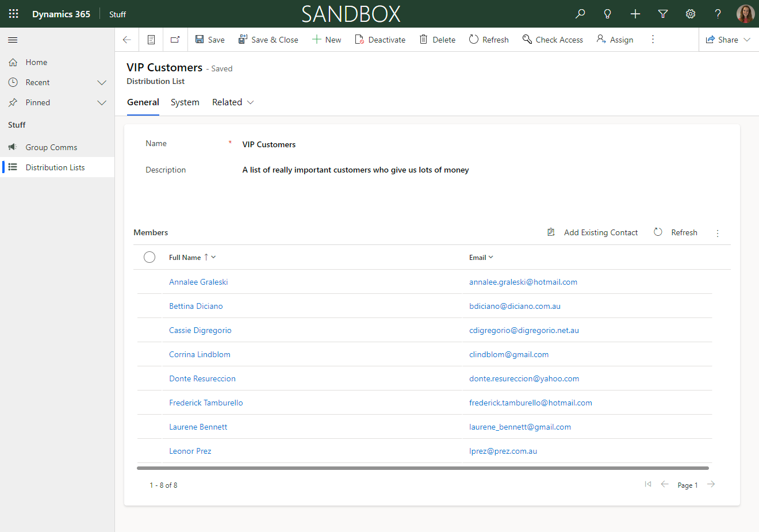Switch to the System tab
759x532 pixels.
[185, 102]
